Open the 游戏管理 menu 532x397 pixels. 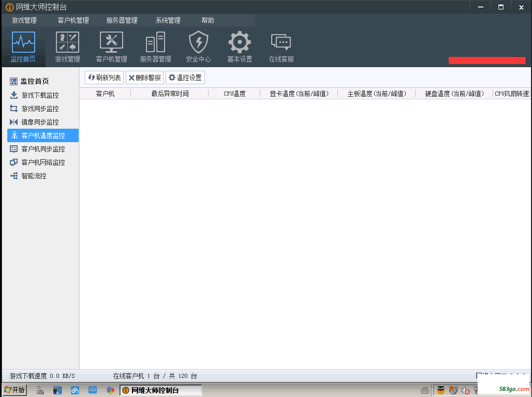point(24,20)
